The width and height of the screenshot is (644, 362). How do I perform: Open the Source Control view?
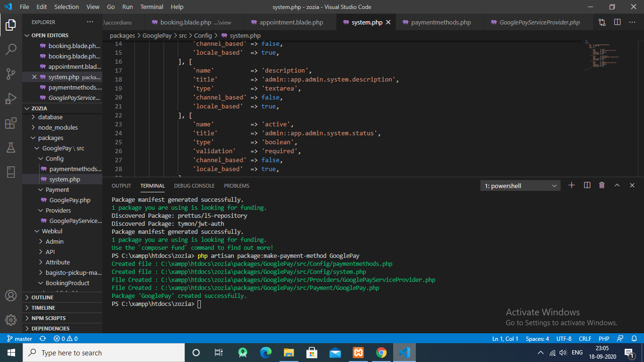(x=11, y=74)
